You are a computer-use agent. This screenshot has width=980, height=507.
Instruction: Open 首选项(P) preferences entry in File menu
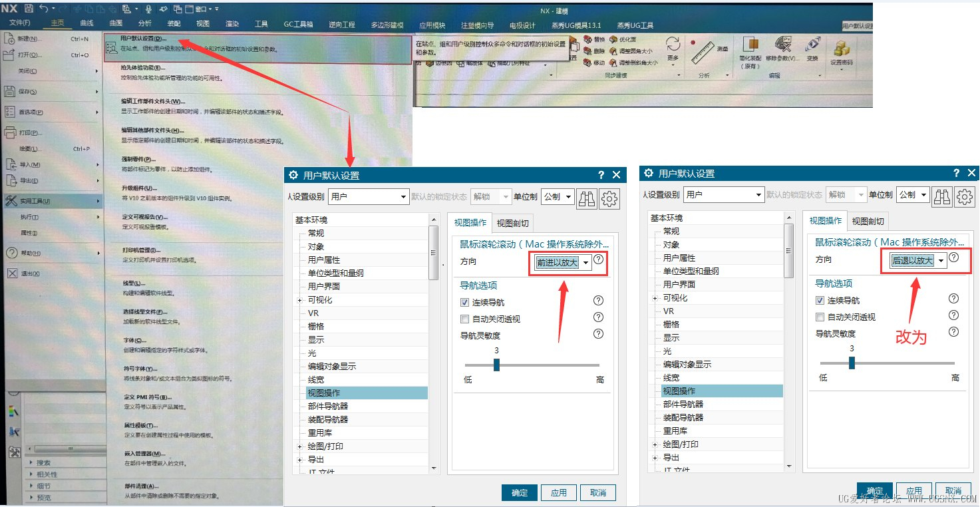pyautogui.click(x=52, y=112)
